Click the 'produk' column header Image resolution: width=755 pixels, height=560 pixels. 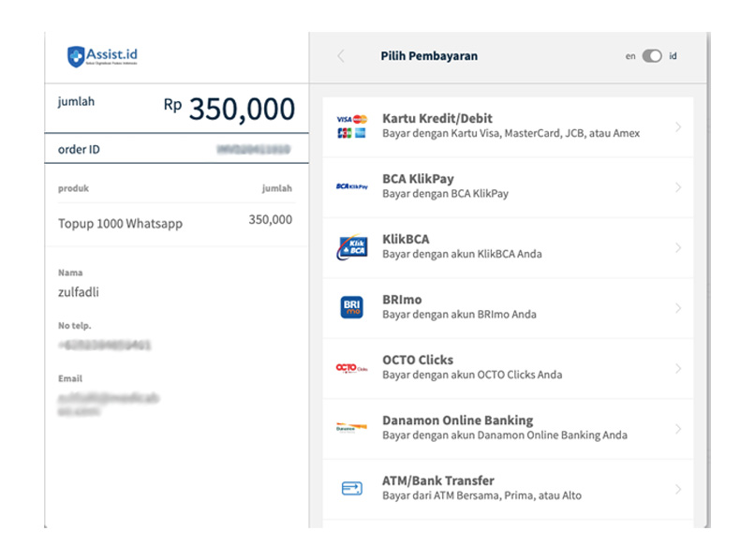[74, 188]
